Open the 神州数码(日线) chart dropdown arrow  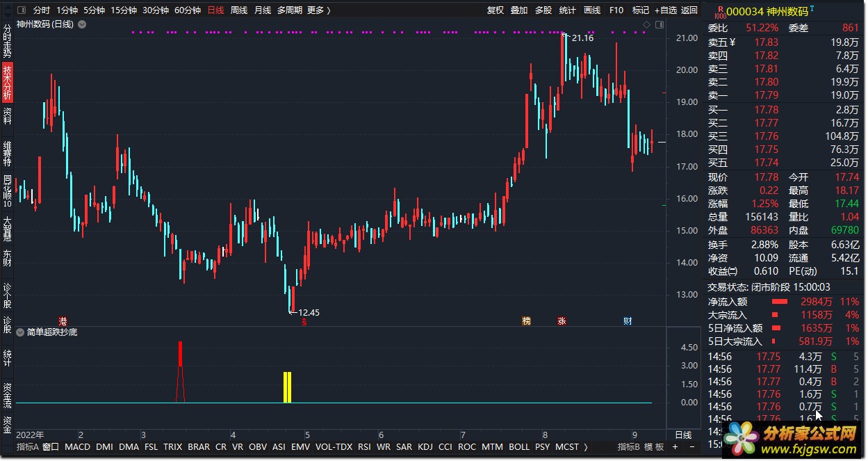82,24
